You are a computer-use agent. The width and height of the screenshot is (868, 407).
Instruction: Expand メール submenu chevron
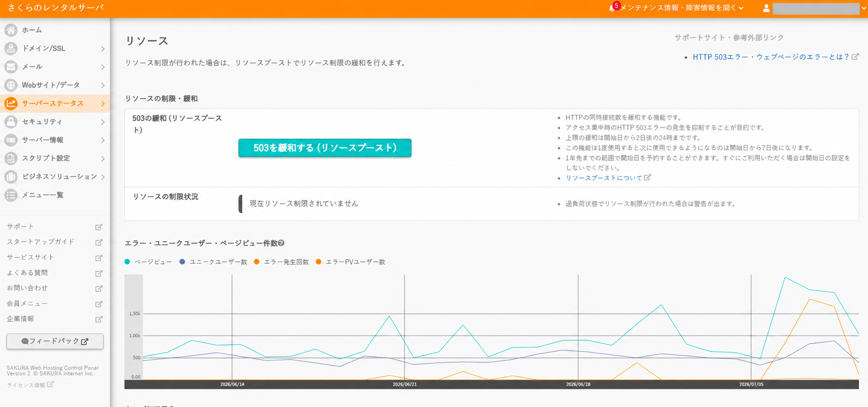pos(103,67)
